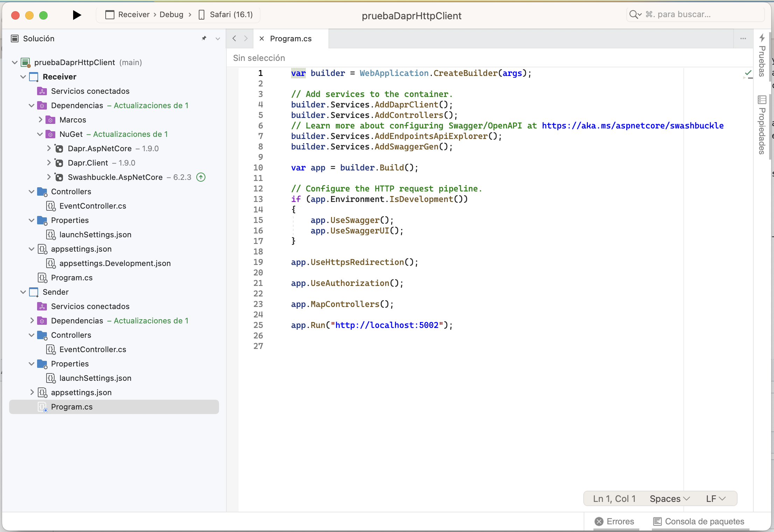This screenshot has height=532, width=774.
Task: Open editor options via ellipsis menu
Action: pyautogui.click(x=743, y=38)
